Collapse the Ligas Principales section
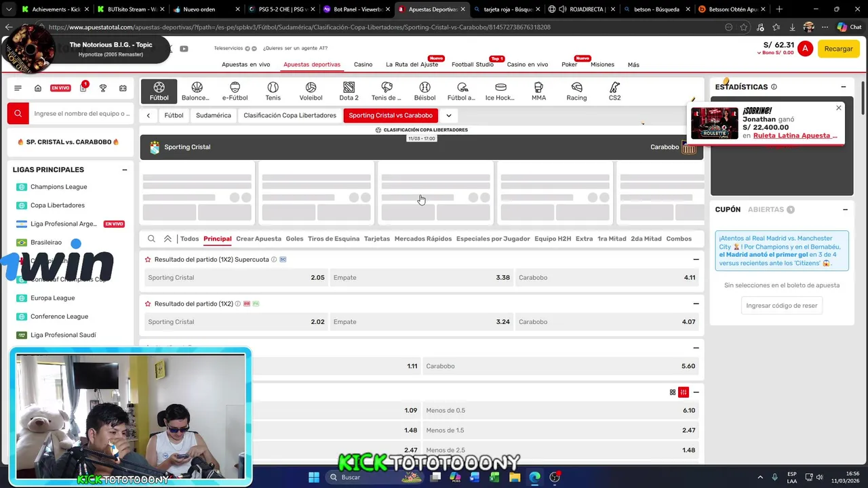Screen dimensions: 868x488 tap(124, 170)
